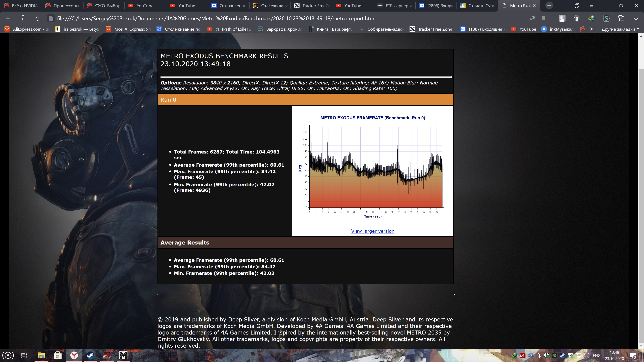644x362 pixels.
Task: Open the Stylus 'S' extension icon
Action: coord(606,18)
